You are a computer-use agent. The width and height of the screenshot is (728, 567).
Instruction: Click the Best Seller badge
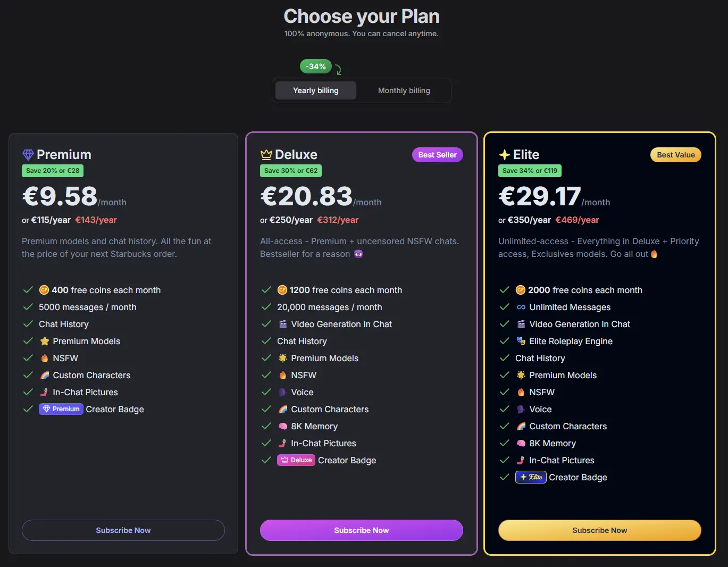[x=438, y=155]
